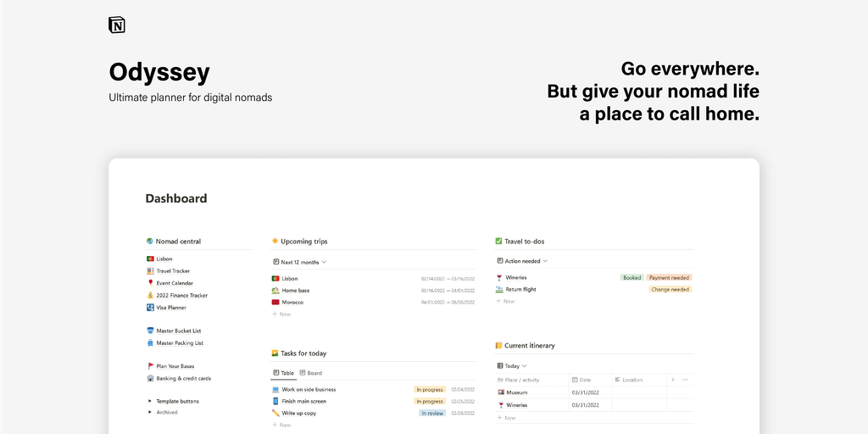Click the orange book icon next to Current itinerary

click(498, 346)
